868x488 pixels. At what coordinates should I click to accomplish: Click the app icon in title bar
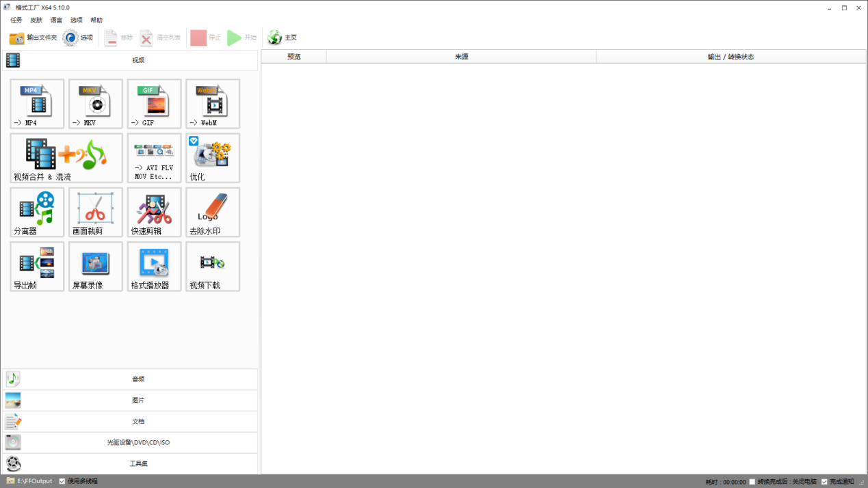(8, 8)
